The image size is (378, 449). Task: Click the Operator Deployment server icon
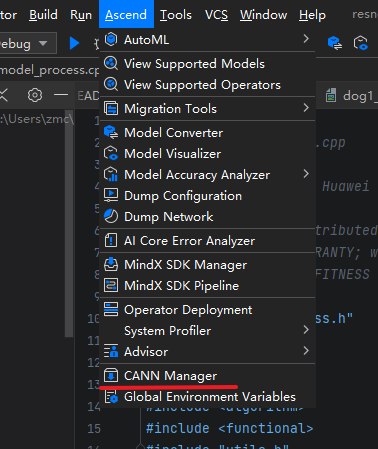click(111, 309)
